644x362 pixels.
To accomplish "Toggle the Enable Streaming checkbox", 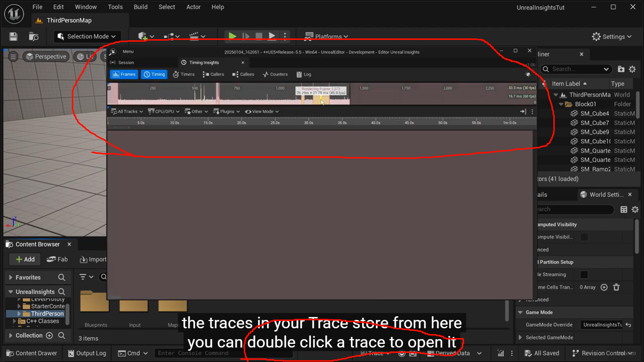I will coord(584,275).
